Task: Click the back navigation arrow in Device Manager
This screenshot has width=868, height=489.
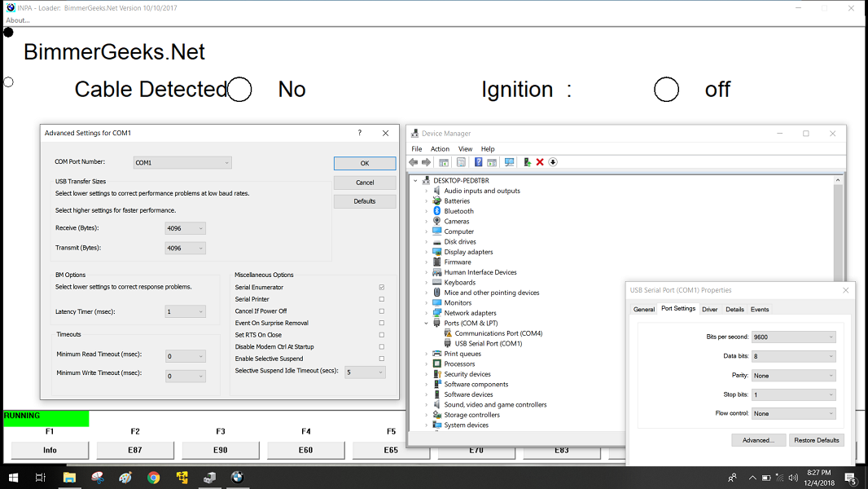Action: coord(414,162)
